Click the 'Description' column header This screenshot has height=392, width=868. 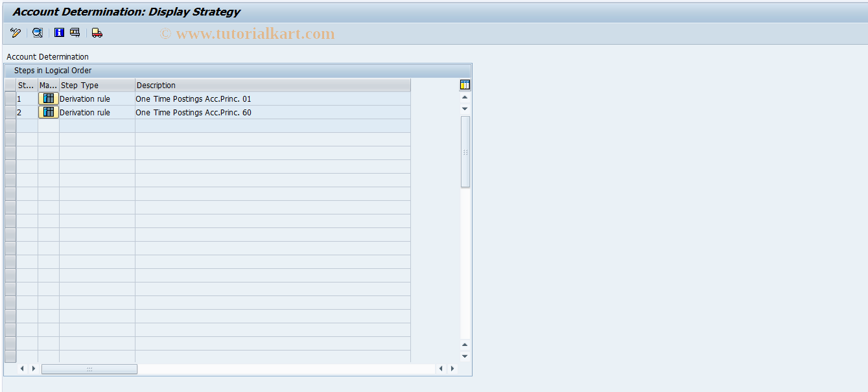click(273, 85)
